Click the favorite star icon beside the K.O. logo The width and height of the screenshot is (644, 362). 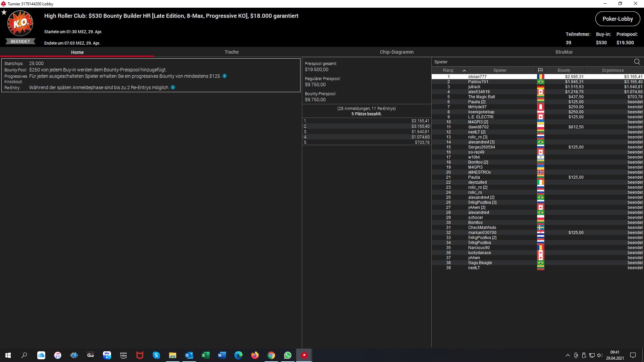(4, 12)
